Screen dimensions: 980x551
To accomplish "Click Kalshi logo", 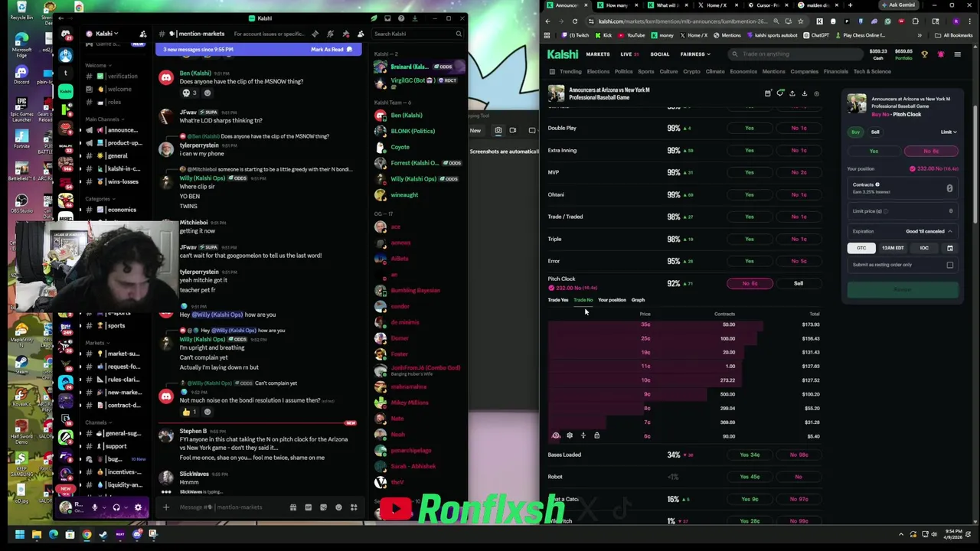I will coord(562,54).
